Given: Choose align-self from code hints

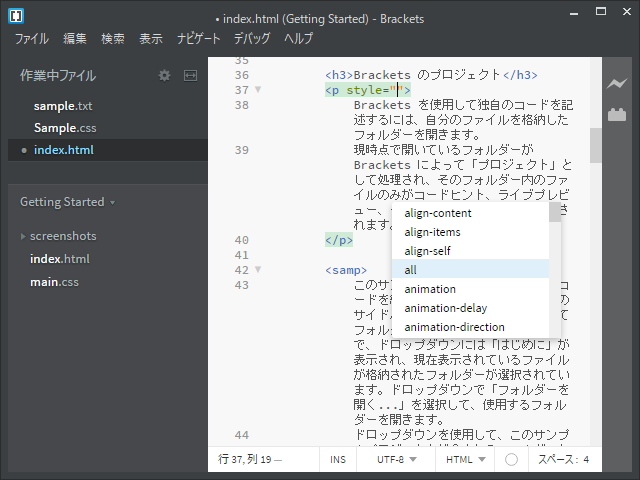Looking at the screenshot, I should [x=470, y=251].
